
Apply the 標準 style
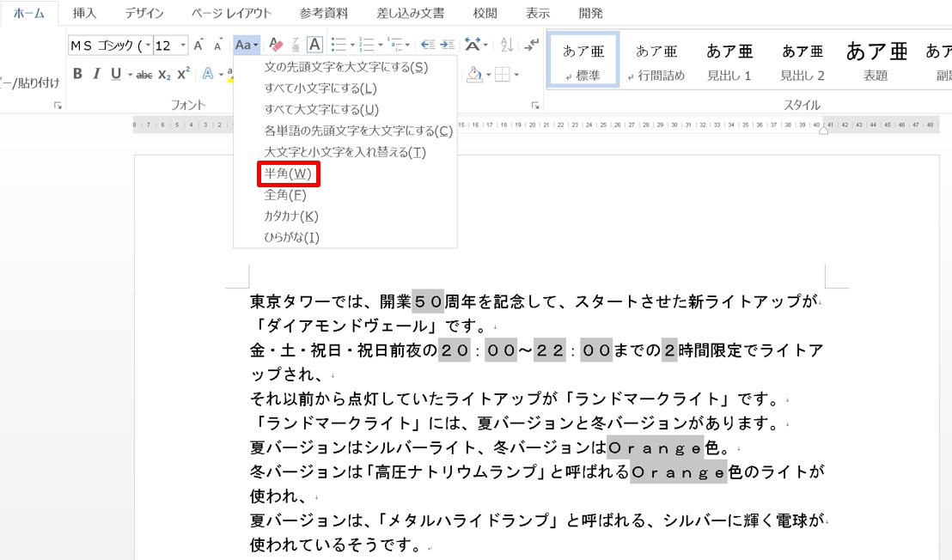(x=583, y=61)
